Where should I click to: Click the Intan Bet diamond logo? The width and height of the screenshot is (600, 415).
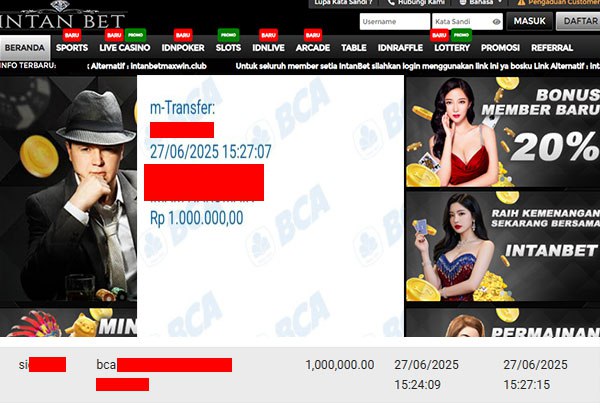click(x=60, y=15)
